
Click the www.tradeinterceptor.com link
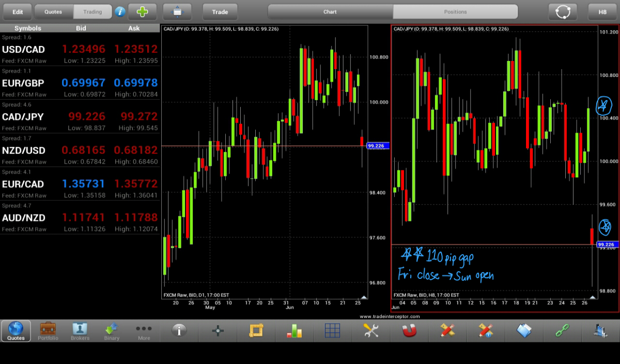pyautogui.click(x=390, y=316)
